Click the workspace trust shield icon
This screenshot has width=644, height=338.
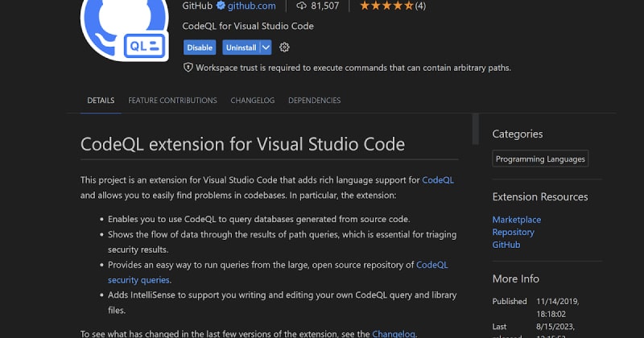click(x=188, y=68)
